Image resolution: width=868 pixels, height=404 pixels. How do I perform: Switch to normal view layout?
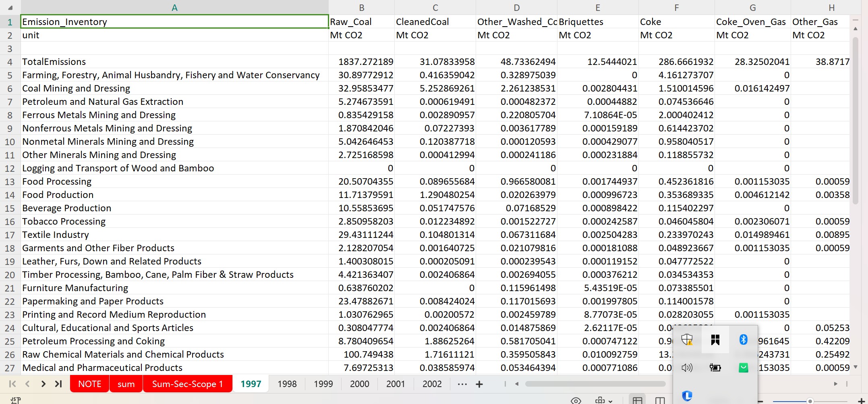tap(637, 400)
